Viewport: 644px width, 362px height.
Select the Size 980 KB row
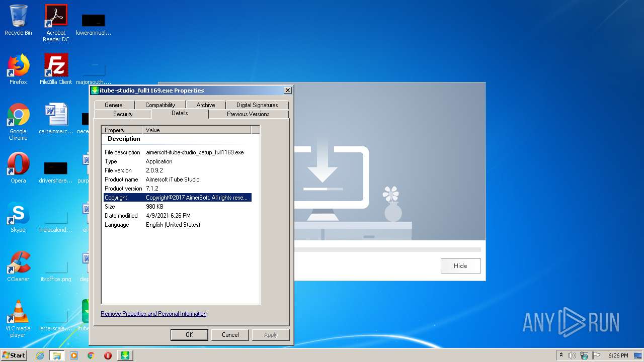pos(177,207)
